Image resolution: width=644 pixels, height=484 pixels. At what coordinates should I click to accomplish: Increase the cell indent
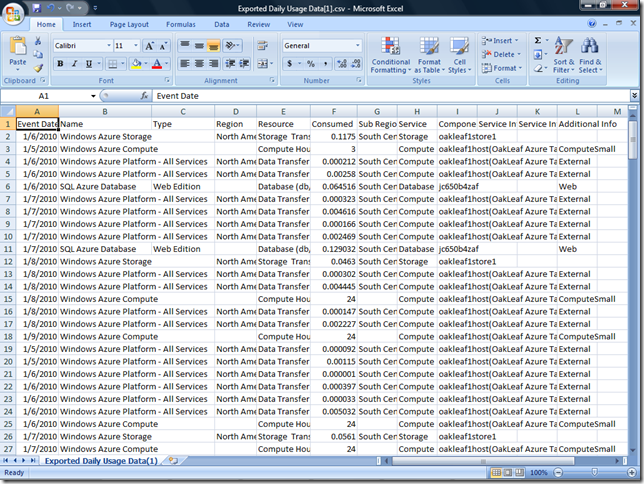click(x=244, y=64)
